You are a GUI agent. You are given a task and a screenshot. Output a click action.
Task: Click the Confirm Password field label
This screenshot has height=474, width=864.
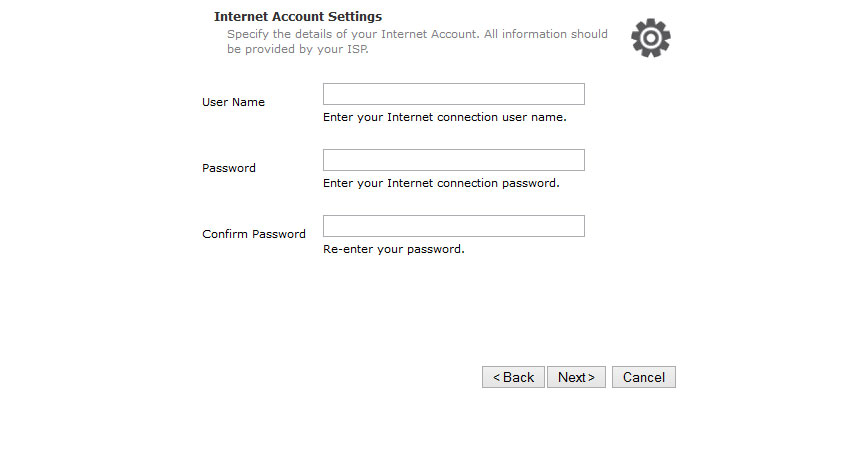coord(253,234)
